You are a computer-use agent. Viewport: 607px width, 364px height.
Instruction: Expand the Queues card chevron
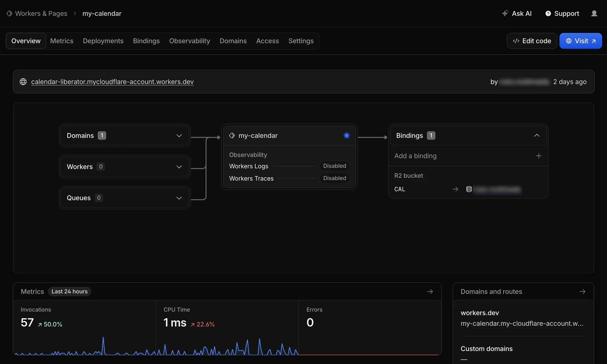[179, 198]
